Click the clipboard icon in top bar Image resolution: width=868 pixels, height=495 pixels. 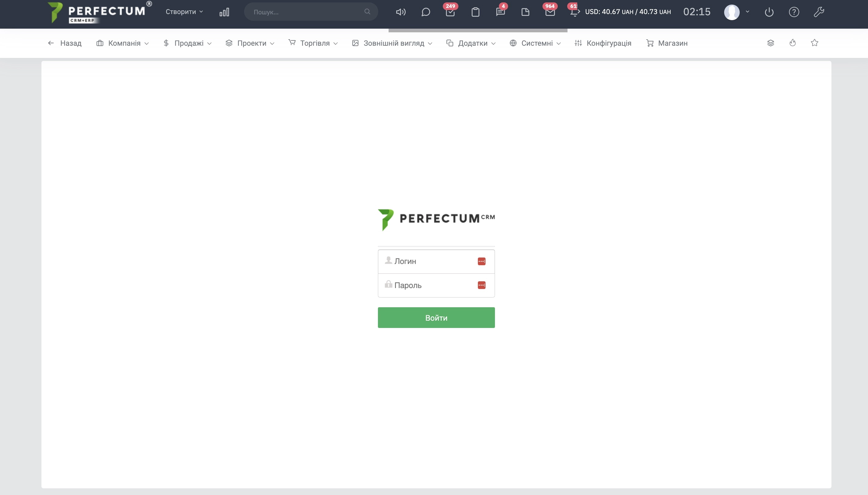(475, 12)
